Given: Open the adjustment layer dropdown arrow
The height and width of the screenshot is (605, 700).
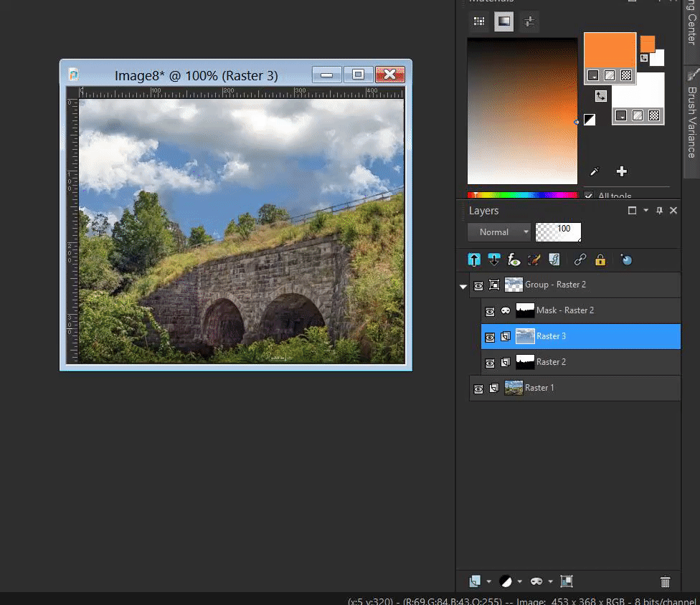Looking at the screenshot, I should (x=519, y=581).
